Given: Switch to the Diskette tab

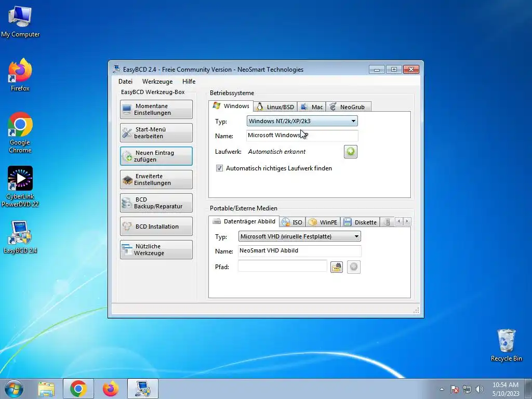Looking at the screenshot, I should pos(361,222).
